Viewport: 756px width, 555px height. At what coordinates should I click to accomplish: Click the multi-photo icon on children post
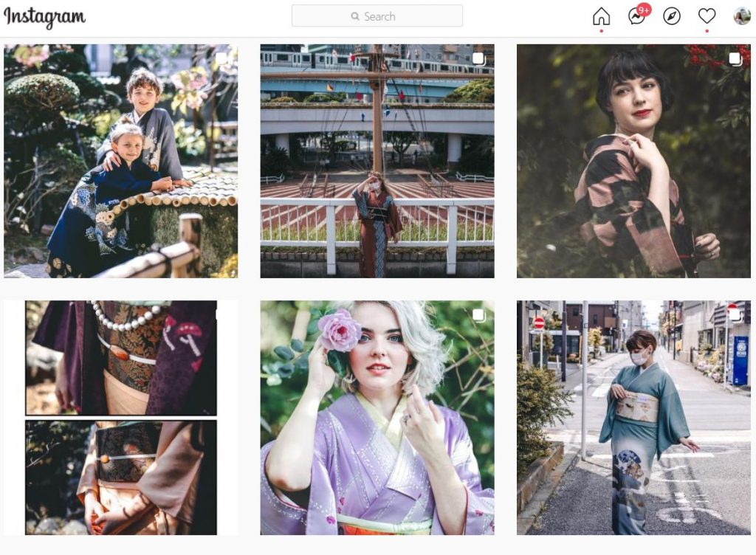click(221, 59)
